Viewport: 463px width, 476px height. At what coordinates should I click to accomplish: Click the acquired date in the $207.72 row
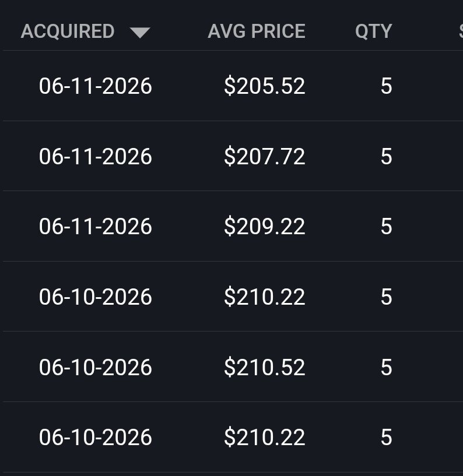tap(96, 156)
